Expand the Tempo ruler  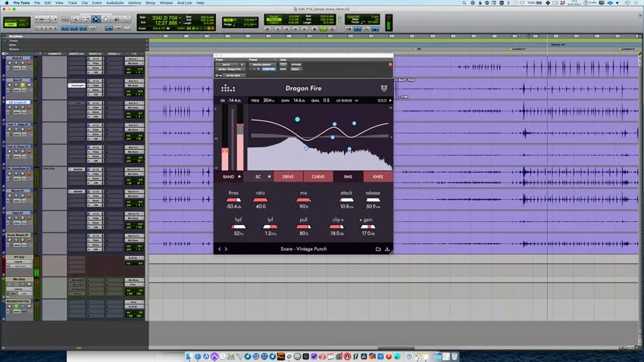[x=5, y=41]
